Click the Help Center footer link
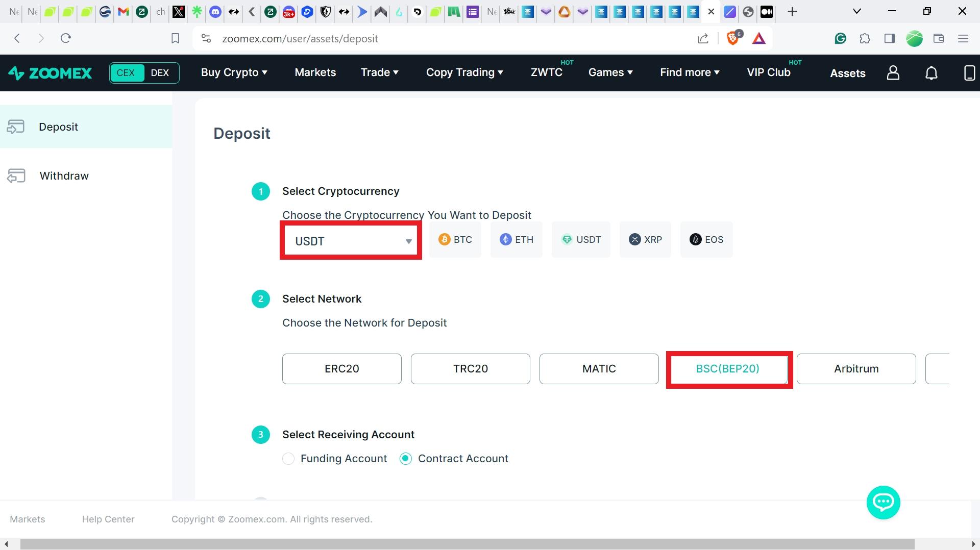This screenshot has height=550, width=980. [x=108, y=519]
